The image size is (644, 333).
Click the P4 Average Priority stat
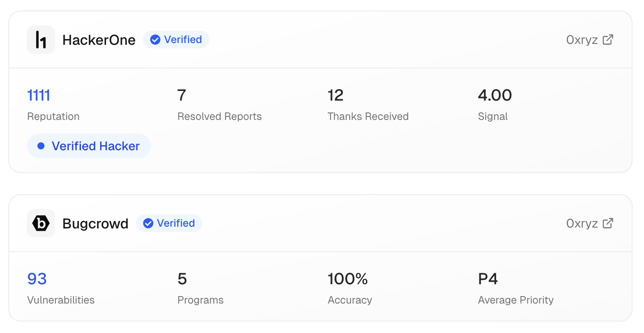pyautogui.click(x=488, y=279)
